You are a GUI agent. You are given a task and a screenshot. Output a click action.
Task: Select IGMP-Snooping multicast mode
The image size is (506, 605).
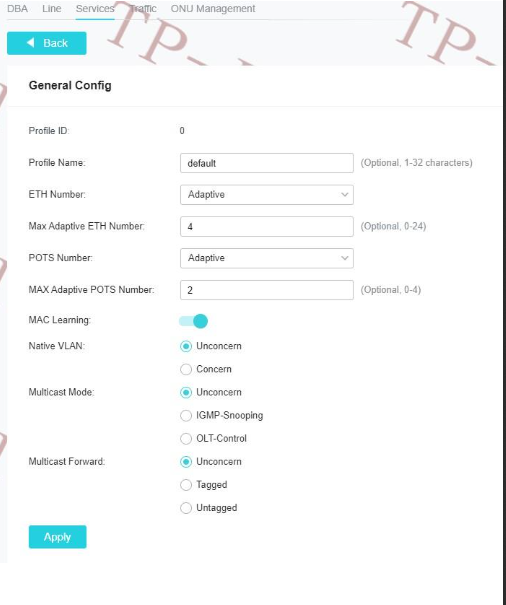(186, 416)
